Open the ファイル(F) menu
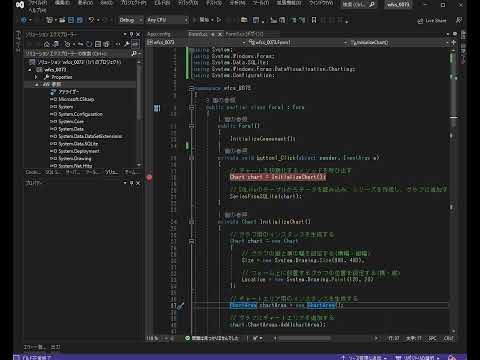480x360 pixels. (x=38, y=4)
